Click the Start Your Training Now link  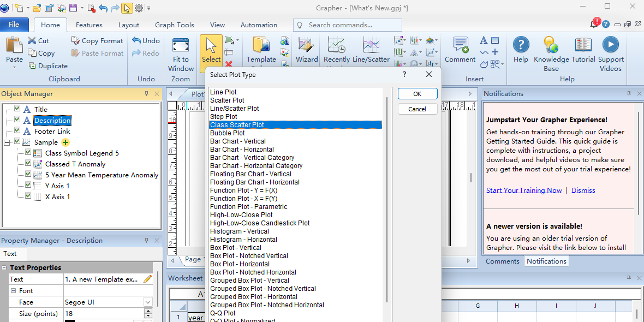tap(524, 190)
